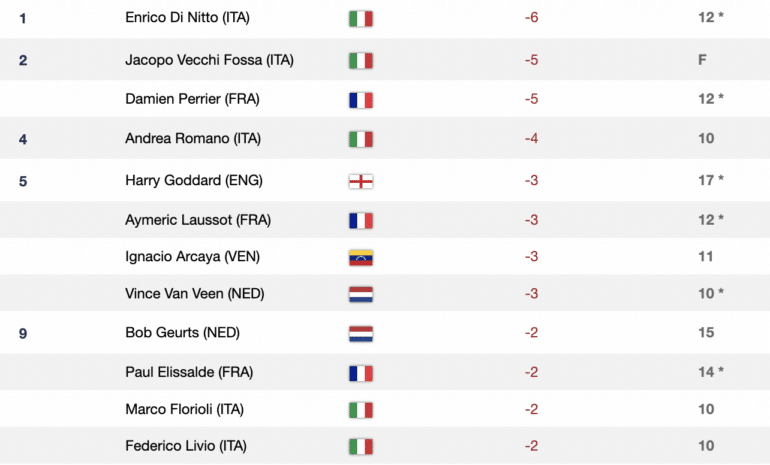The image size is (770, 465).
Task: Click the French flag next to Damien Perrier
Action: click(x=360, y=99)
